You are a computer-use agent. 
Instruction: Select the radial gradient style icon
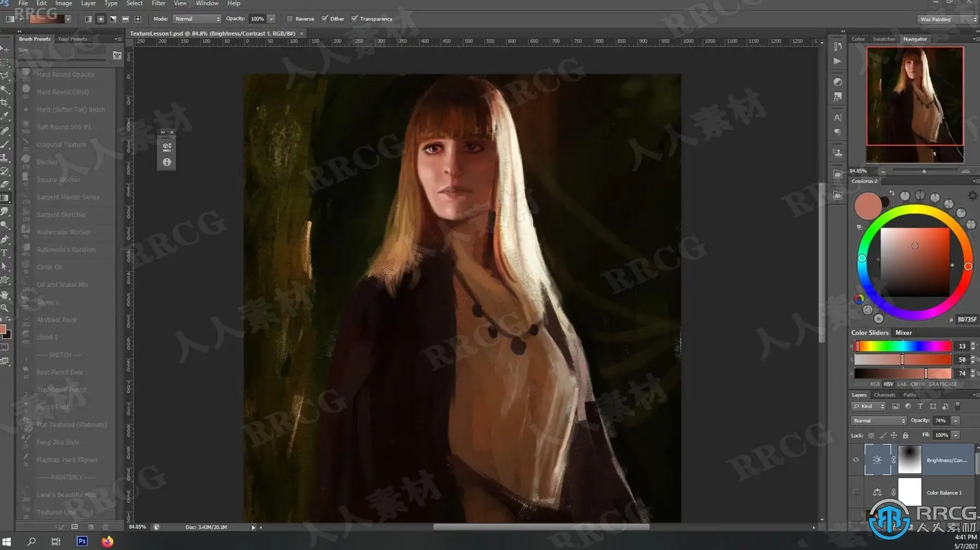(101, 19)
